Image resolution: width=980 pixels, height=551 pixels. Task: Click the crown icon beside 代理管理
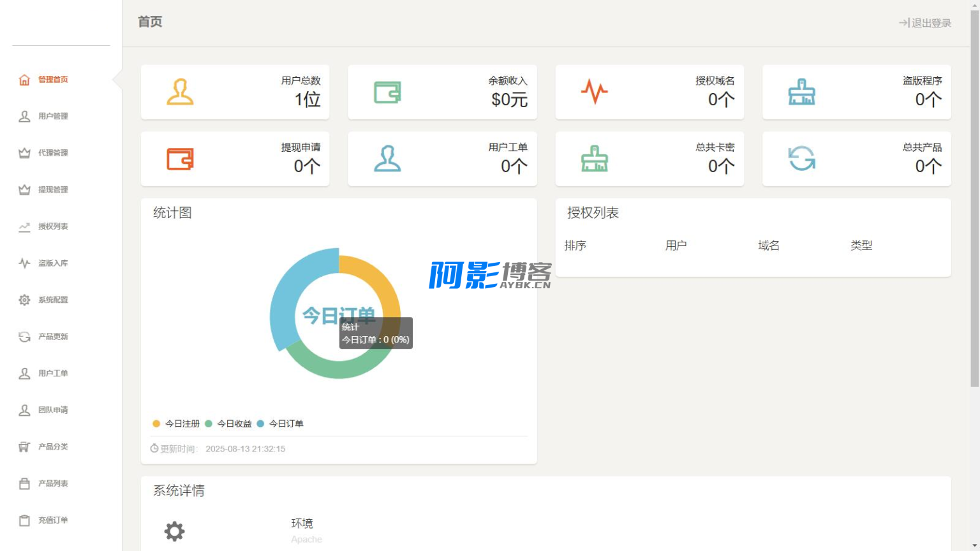click(24, 153)
